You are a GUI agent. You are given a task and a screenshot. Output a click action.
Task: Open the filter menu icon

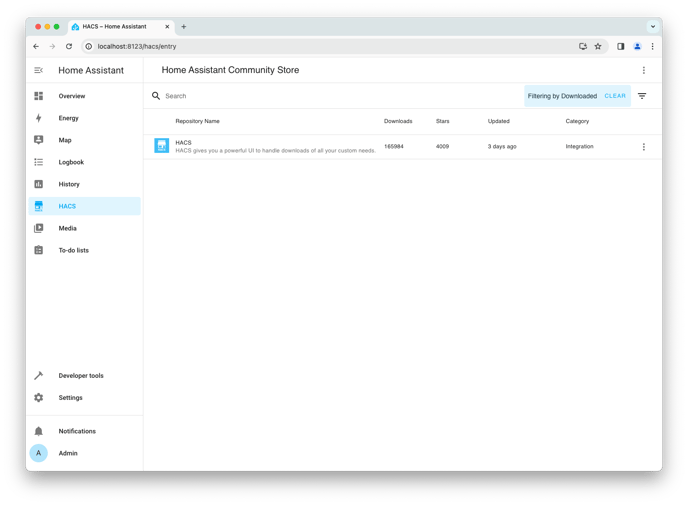click(x=642, y=96)
